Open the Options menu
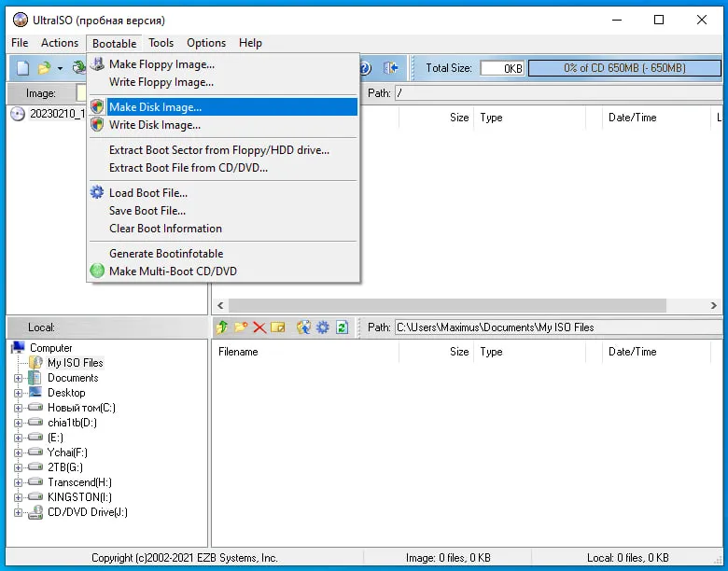The width and height of the screenshot is (728, 571). (x=206, y=43)
